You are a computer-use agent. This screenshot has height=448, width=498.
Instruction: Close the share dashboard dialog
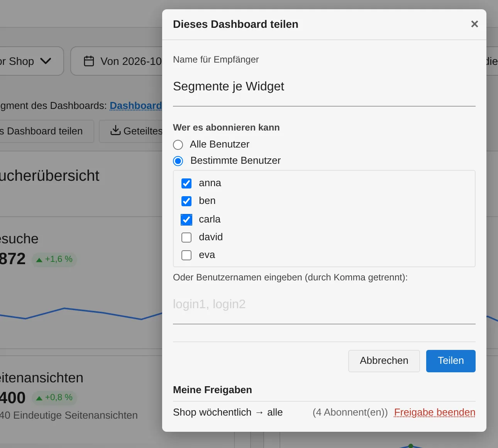pos(474,24)
